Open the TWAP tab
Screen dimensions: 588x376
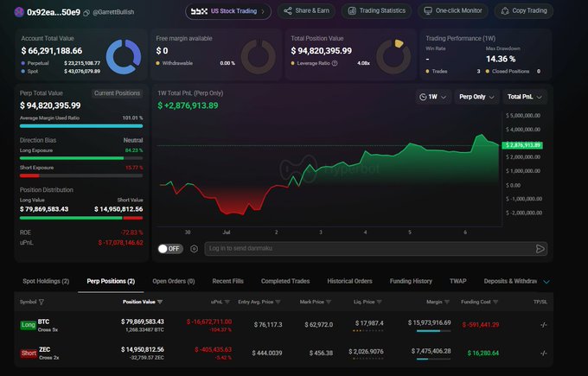point(458,281)
